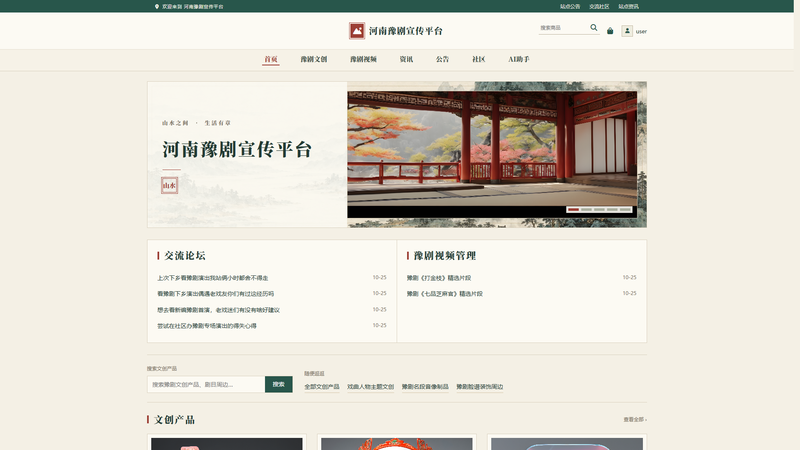Open forum post 看豫剧下乡演出偶遇老戏友

click(216, 294)
